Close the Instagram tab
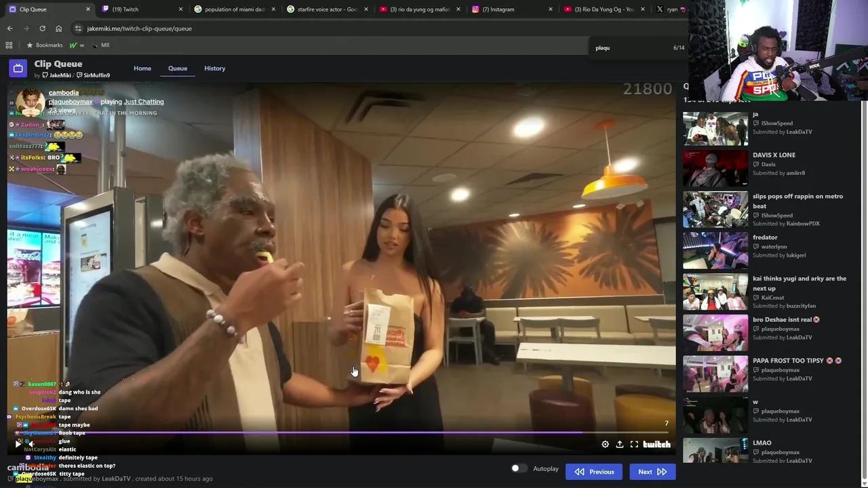Screen dimensions: 868x488 coord(551,9)
